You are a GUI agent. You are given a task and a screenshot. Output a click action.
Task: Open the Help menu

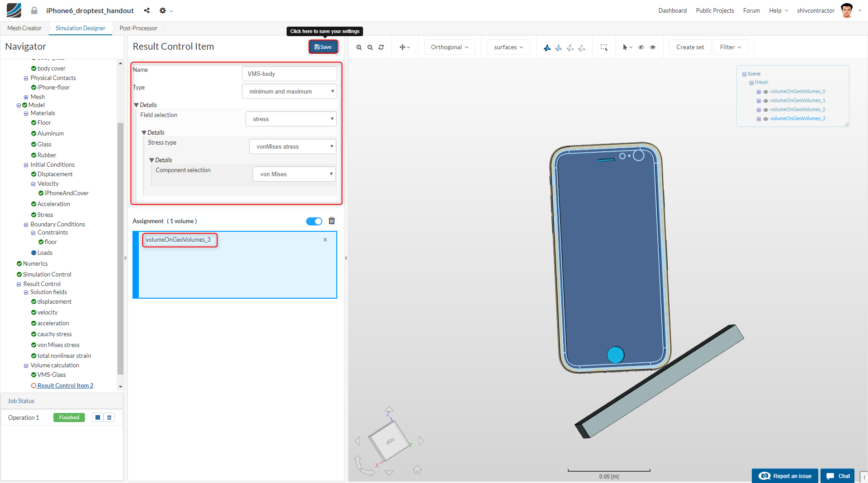[x=778, y=10]
